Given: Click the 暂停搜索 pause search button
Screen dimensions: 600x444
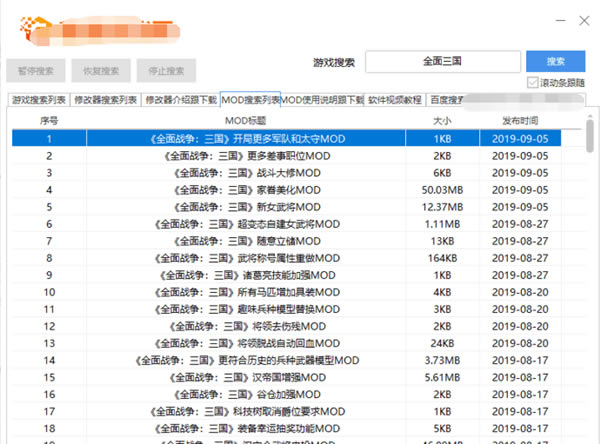Looking at the screenshot, I should [x=36, y=71].
